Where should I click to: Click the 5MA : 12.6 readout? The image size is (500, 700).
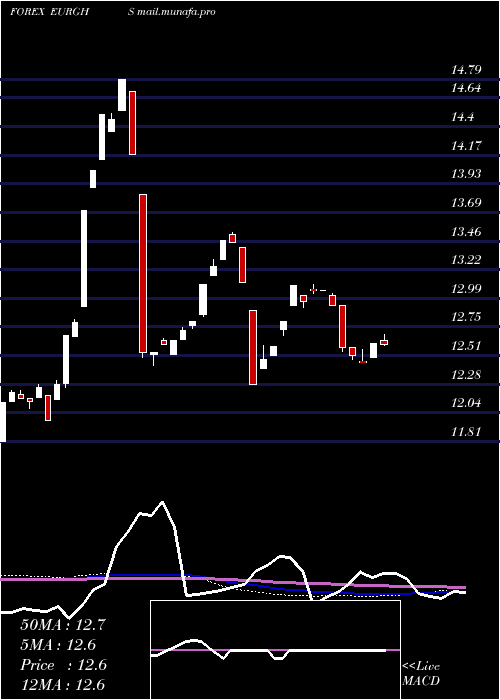point(58,645)
